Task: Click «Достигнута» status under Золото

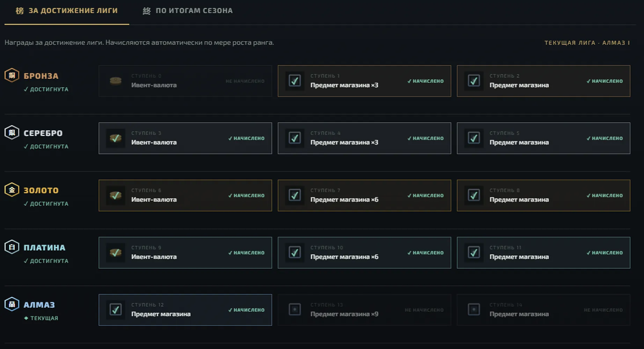Action: [x=46, y=204]
